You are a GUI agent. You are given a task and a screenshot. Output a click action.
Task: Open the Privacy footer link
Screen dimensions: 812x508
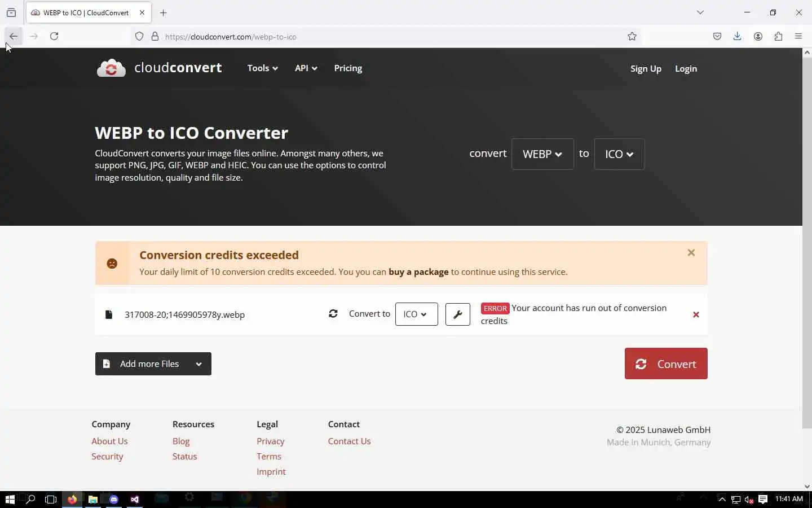[x=271, y=441]
